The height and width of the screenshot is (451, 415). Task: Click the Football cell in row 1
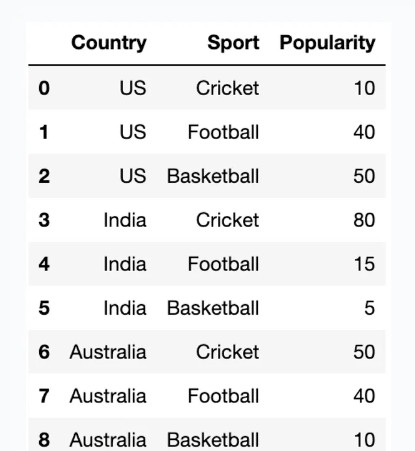(x=223, y=132)
